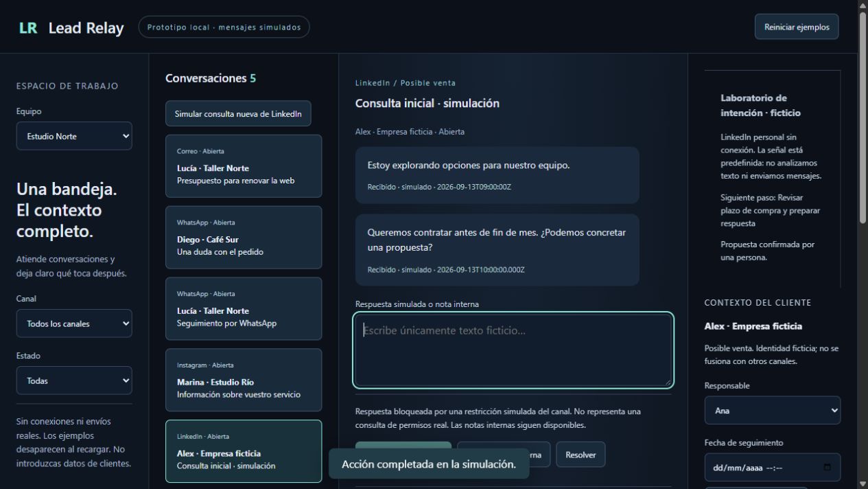Image resolution: width=868 pixels, height=489 pixels.
Task: Click Reiniciar ejemplos button
Action: point(797,27)
